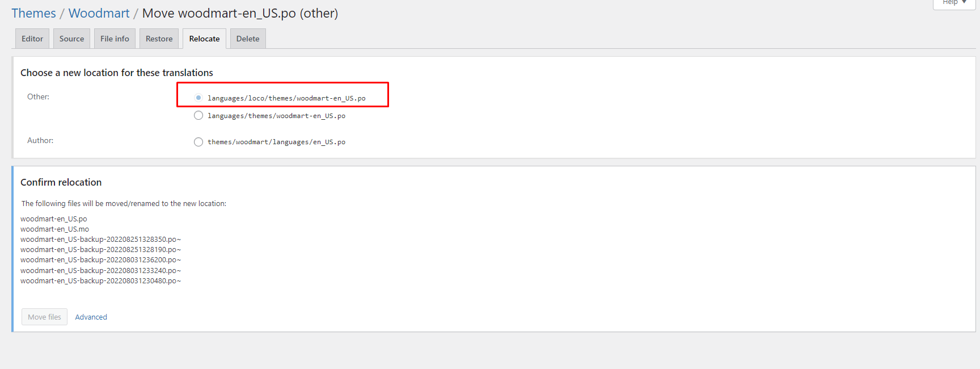This screenshot has height=369, width=980.
Task: Click the Move files button
Action: 44,317
